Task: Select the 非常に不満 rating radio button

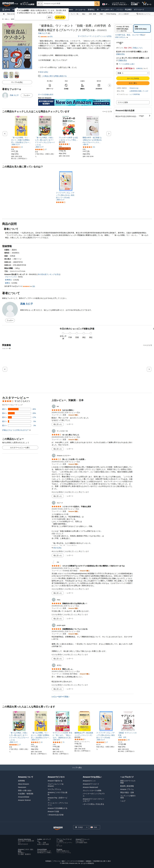Action: coord(63,333)
